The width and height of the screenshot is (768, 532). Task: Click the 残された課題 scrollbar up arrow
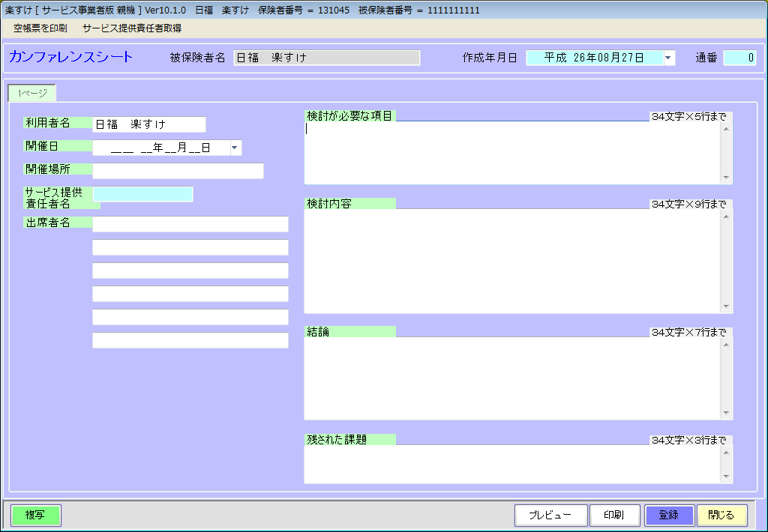pyautogui.click(x=726, y=452)
